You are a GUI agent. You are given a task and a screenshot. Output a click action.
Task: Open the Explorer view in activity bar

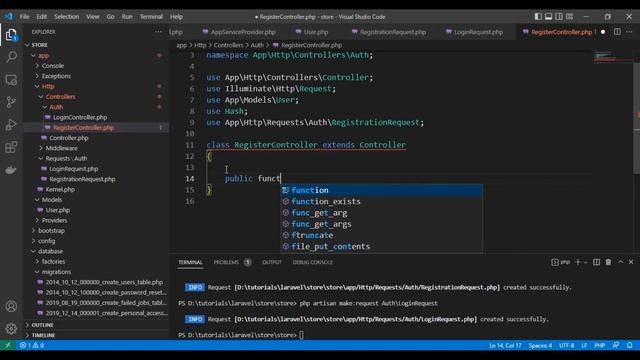pos(11,35)
